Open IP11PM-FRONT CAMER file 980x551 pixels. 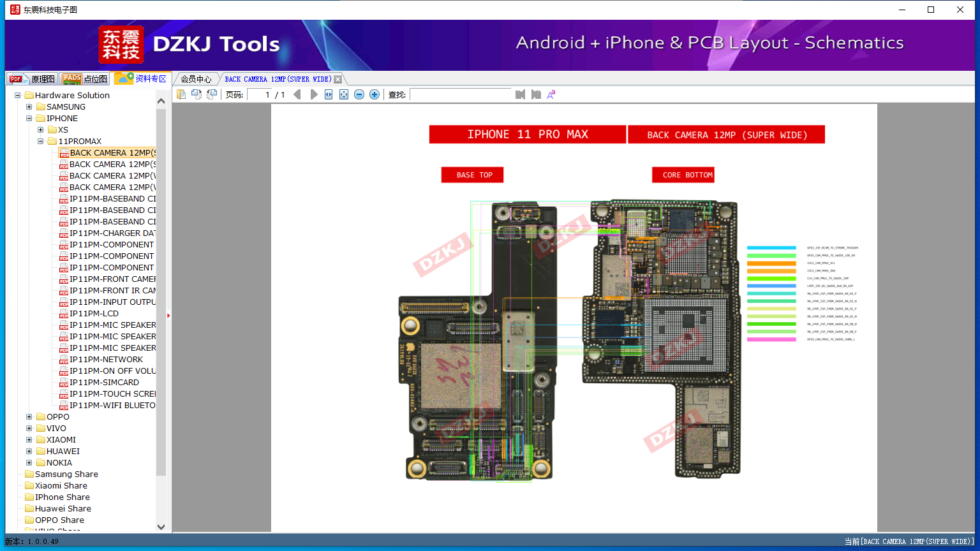click(107, 279)
